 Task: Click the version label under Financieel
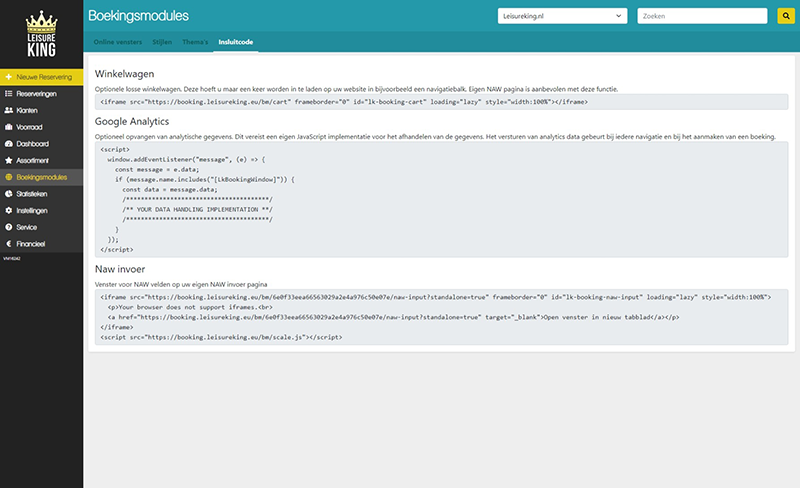point(12,258)
